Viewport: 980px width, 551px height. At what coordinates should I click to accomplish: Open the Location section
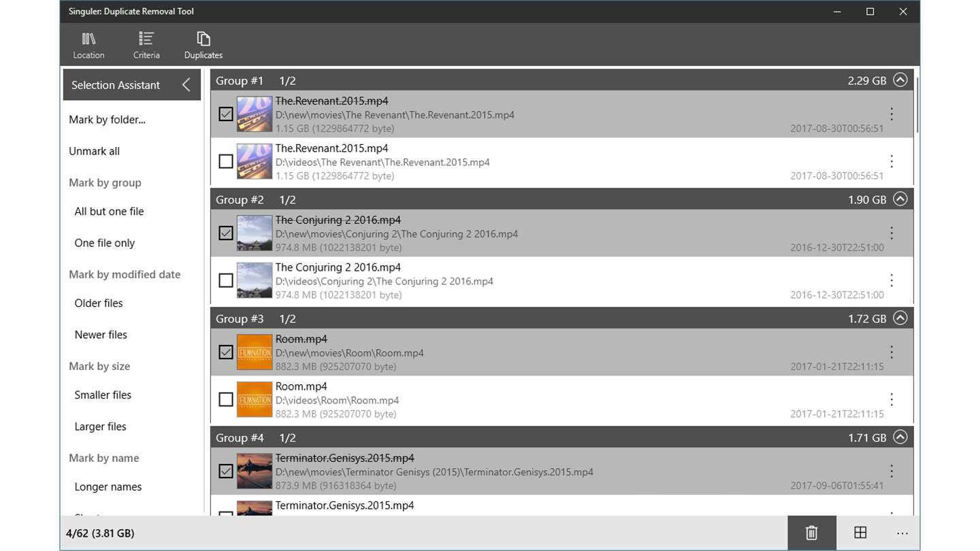coord(88,46)
